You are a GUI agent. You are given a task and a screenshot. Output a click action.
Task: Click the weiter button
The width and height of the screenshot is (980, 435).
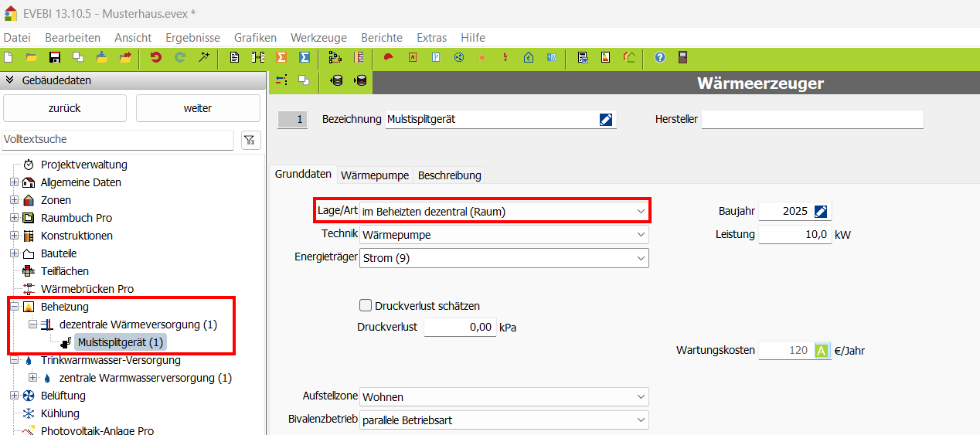point(198,108)
